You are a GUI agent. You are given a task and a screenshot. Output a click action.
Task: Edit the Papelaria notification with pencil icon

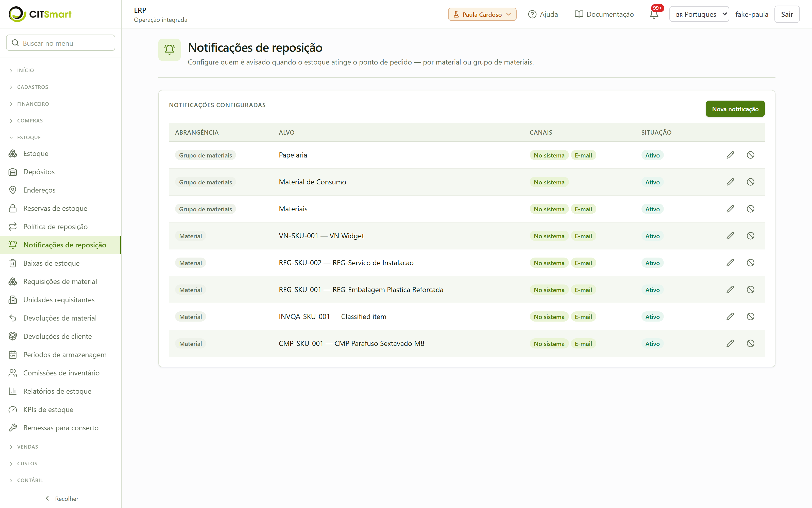point(730,155)
